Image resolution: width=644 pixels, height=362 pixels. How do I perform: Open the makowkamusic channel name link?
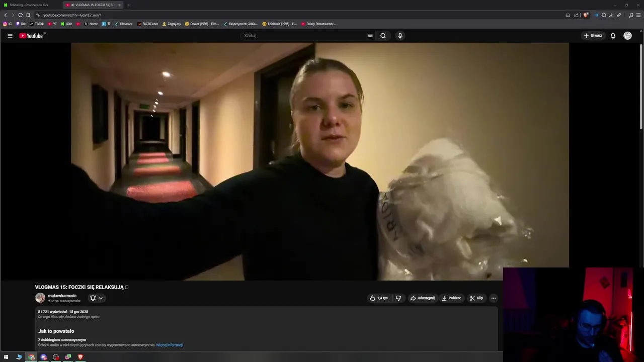(62, 296)
